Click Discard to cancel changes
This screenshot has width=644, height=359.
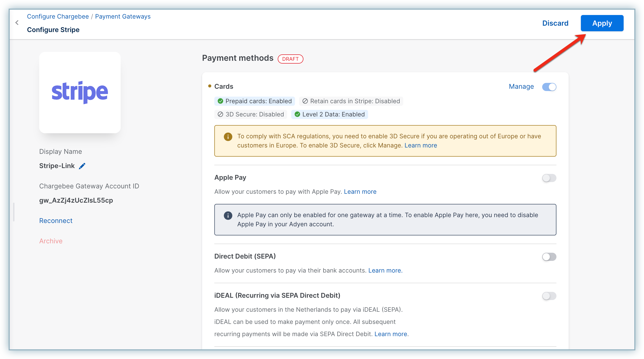click(555, 23)
